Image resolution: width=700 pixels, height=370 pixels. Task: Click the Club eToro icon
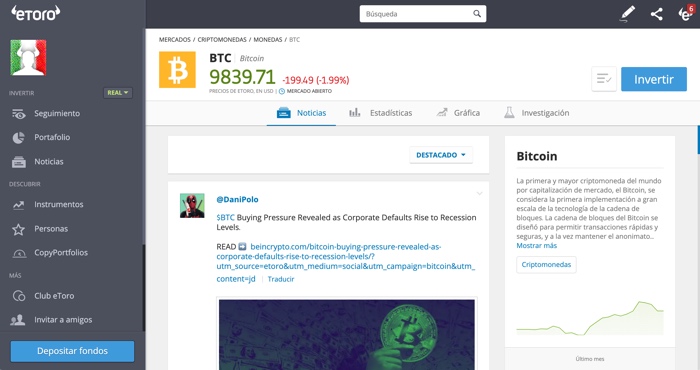pos(19,296)
